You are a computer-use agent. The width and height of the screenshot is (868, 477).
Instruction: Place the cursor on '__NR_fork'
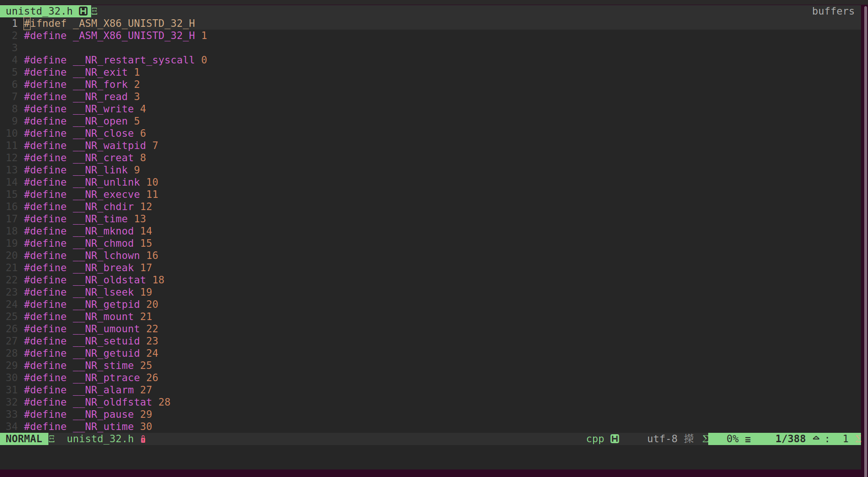100,85
